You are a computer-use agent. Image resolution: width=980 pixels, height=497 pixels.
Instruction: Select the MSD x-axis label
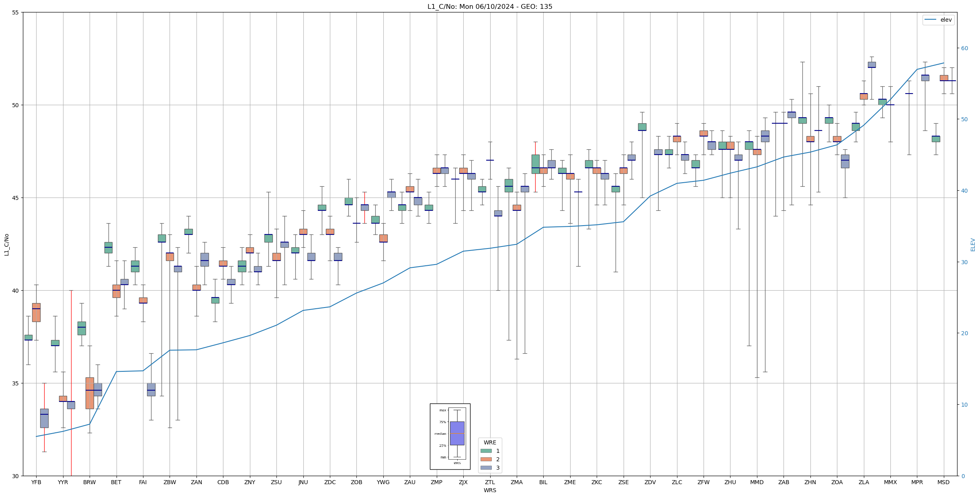(944, 482)
